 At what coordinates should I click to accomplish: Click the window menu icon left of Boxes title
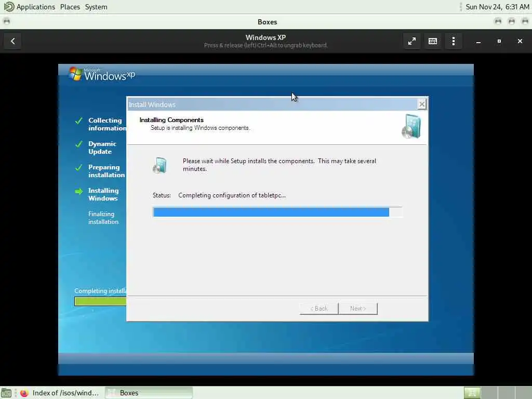6,21
